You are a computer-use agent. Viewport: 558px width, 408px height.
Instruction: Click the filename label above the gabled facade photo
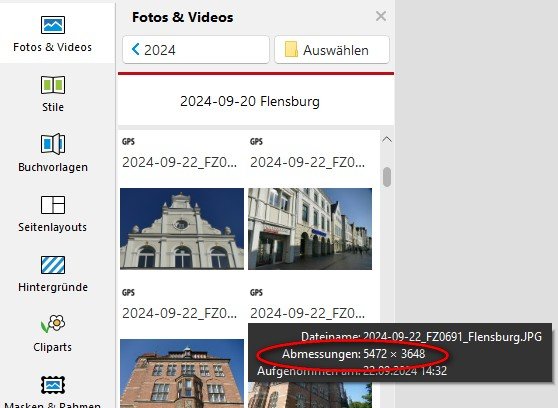click(x=179, y=162)
